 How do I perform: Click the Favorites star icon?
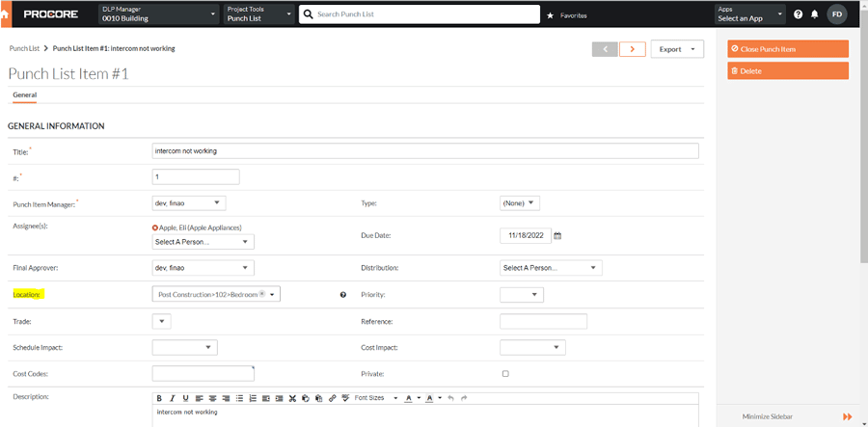point(550,15)
